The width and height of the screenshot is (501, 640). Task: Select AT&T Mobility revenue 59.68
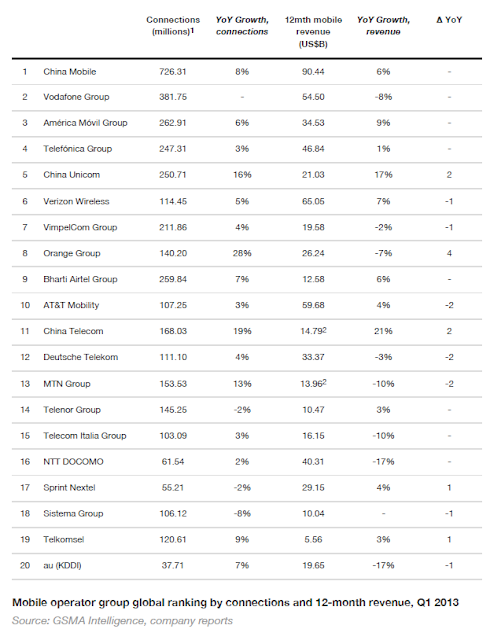[x=313, y=305]
